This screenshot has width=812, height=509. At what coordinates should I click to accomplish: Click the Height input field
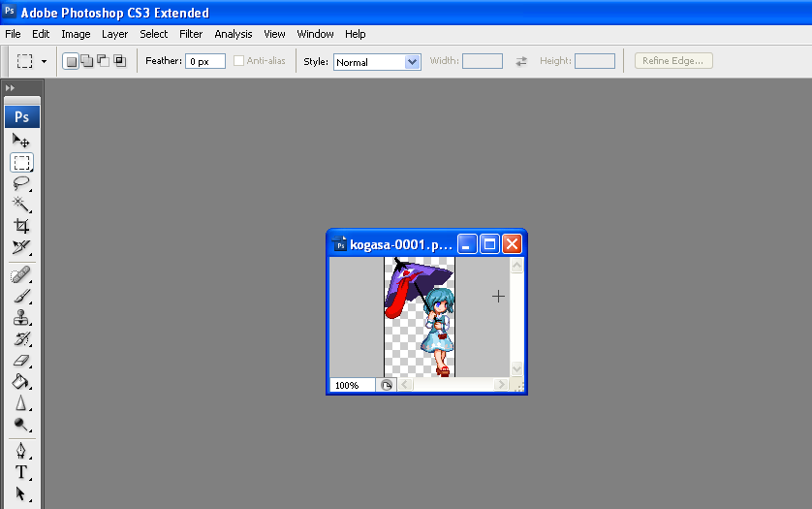pyautogui.click(x=595, y=61)
